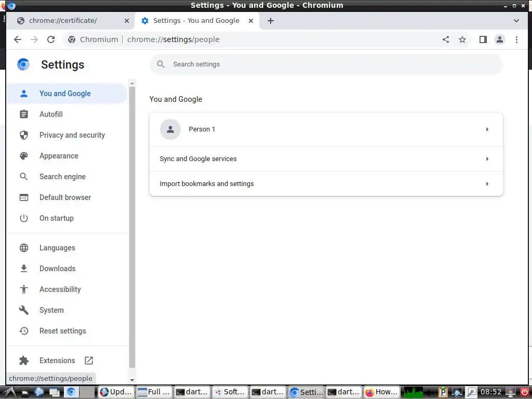Click the Extensions external link icon

[x=89, y=361]
